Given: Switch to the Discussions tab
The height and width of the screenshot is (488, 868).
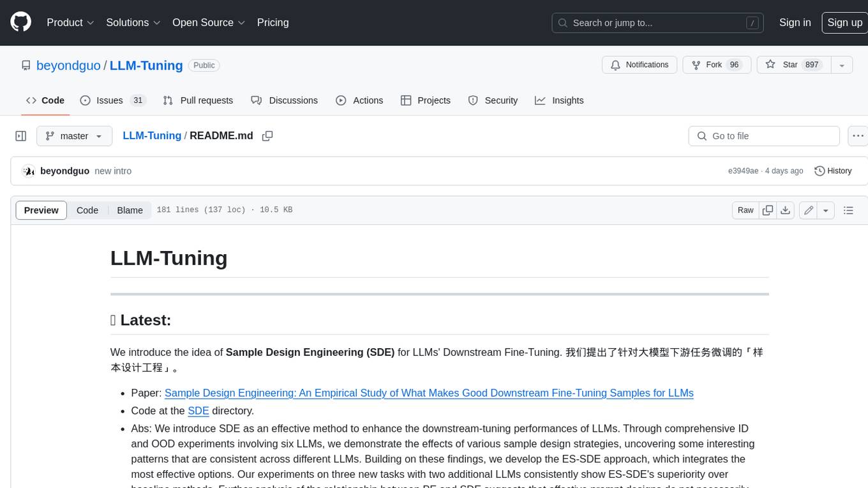Looking at the screenshot, I should pyautogui.click(x=284, y=100).
